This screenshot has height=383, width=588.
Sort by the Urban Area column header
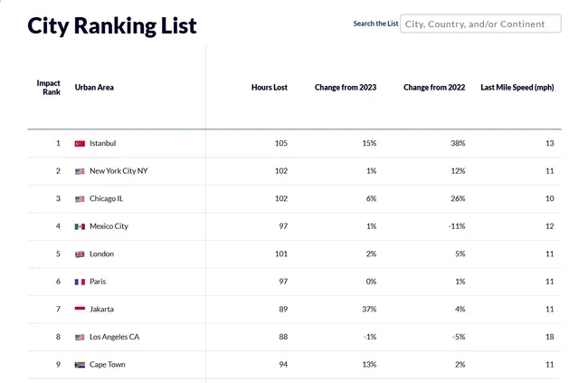click(94, 88)
